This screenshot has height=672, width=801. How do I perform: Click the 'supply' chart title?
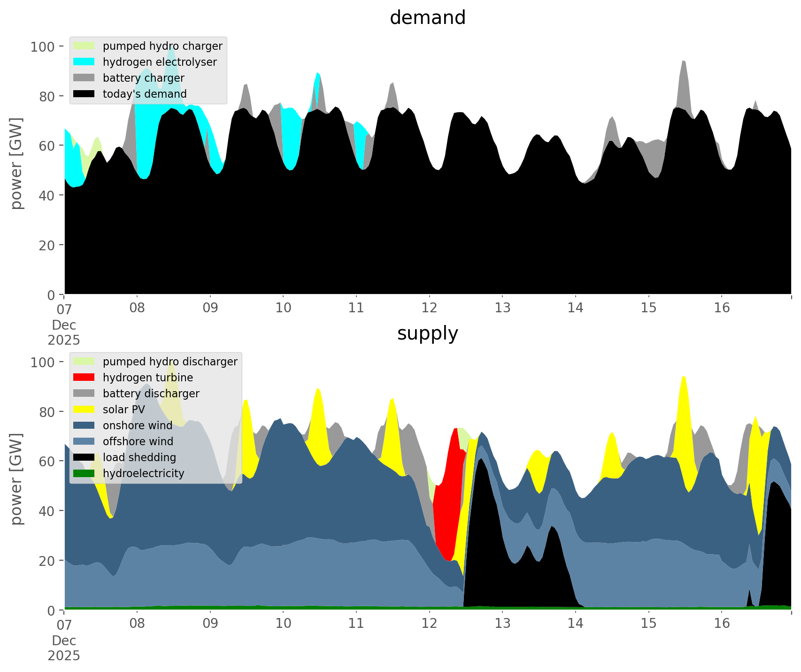pyautogui.click(x=427, y=333)
